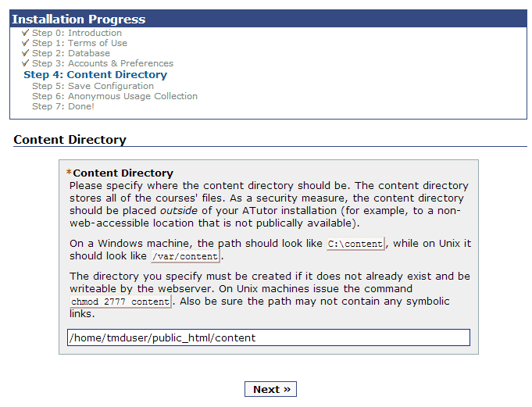Select the Step 2: Database entry
The height and width of the screenshot is (407, 532).
(x=70, y=53)
